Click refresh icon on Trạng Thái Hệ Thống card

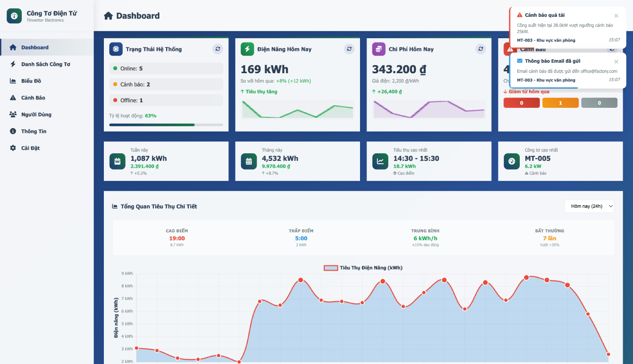pyautogui.click(x=218, y=49)
